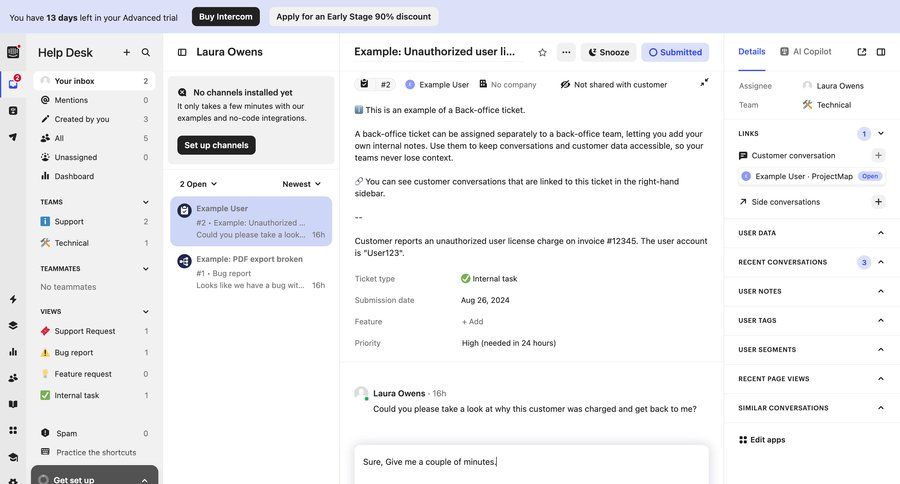Open the lightning bolt Automation icon

click(x=13, y=299)
